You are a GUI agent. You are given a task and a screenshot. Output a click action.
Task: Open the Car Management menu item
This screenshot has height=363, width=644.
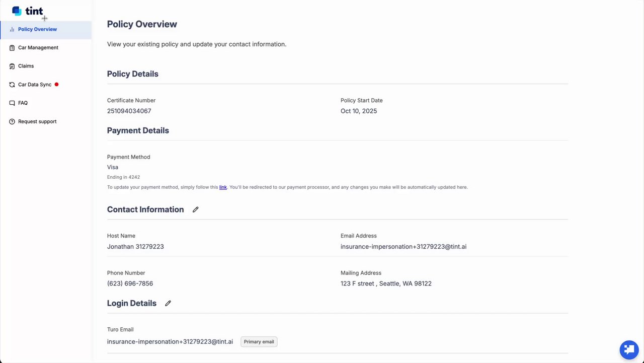coord(38,48)
